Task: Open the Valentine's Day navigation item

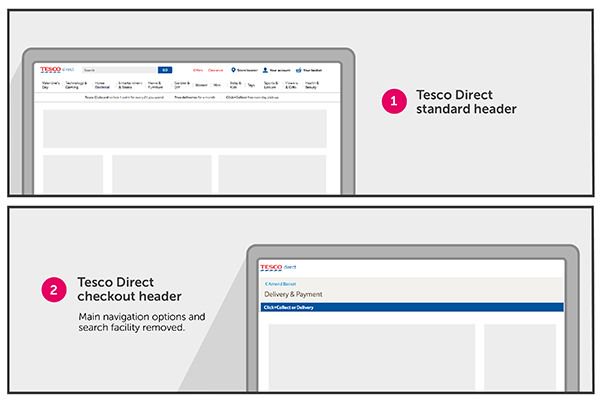Action: pyautogui.click(x=51, y=85)
